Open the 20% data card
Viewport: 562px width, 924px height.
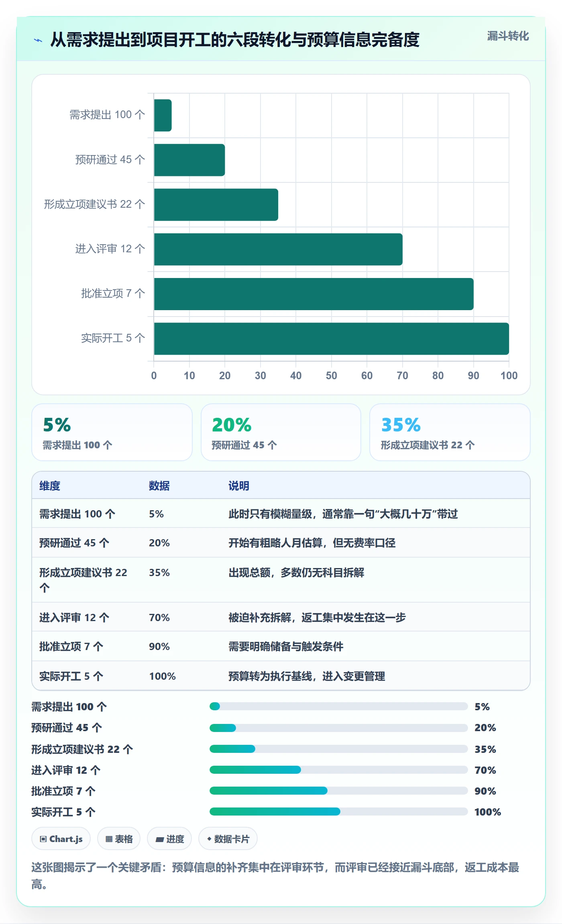click(281, 432)
